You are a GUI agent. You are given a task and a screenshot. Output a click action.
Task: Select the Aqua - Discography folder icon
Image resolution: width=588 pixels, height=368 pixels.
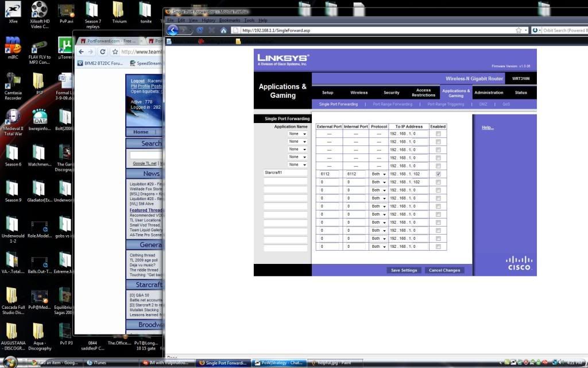[x=40, y=336]
